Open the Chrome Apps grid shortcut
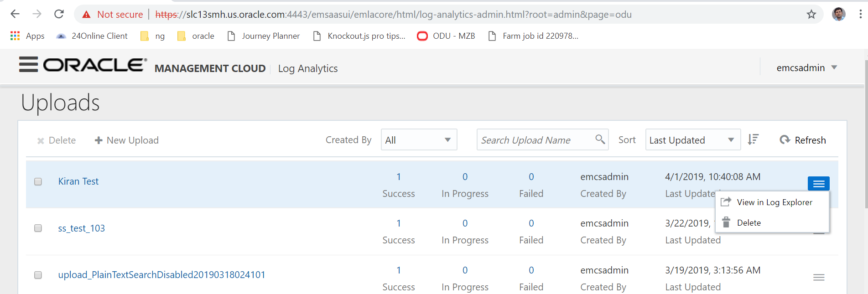The height and width of the screenshot is (294, 868). tap(15, 36)
